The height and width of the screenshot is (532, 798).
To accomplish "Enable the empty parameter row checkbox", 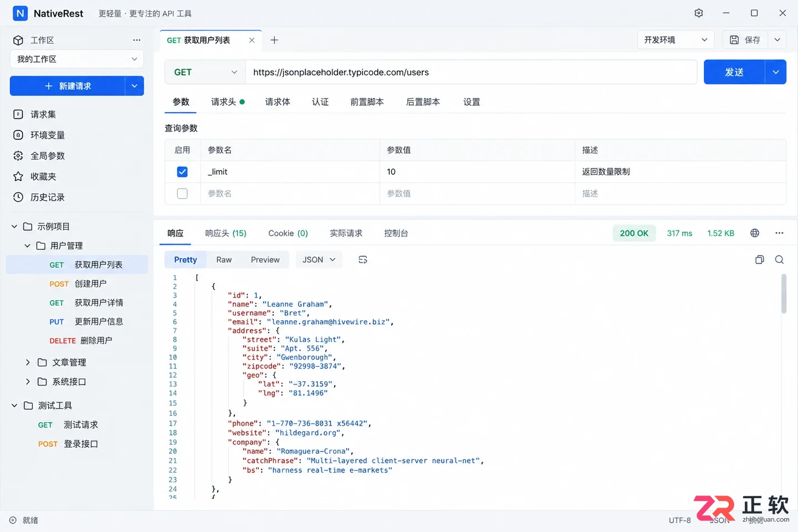I will pyautogui.click(x=182, y=193).
